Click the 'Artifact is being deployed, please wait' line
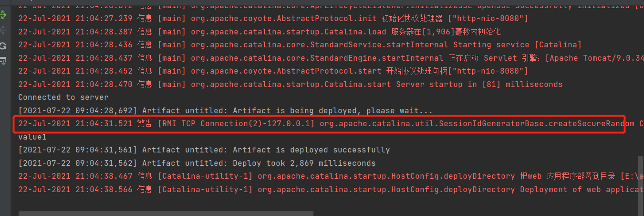The width and height of the screenshot is (644, 216). [x=225, y=111]
